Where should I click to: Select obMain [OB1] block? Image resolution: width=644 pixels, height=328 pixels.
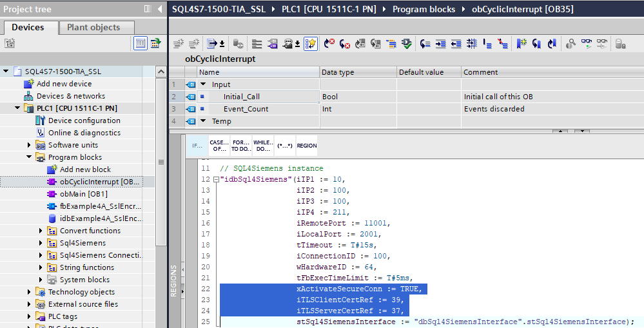click(84, 194)
